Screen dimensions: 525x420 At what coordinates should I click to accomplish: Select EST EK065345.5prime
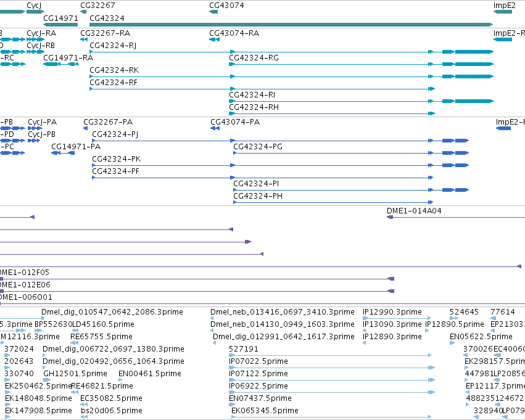point(265,411)
